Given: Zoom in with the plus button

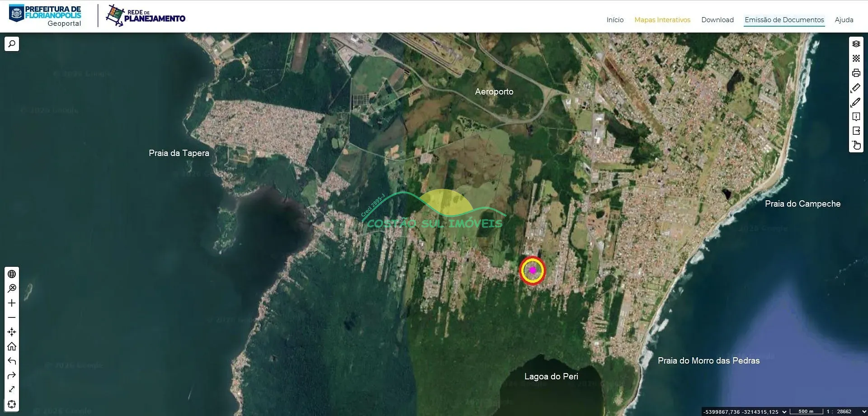Looking at the screenshot, I should coord(12,303).
